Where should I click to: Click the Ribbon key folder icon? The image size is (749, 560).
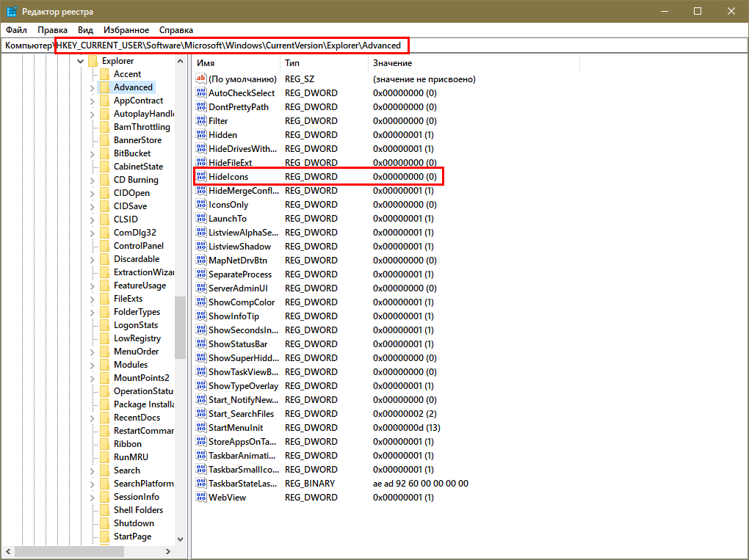(x=104, y=444)
